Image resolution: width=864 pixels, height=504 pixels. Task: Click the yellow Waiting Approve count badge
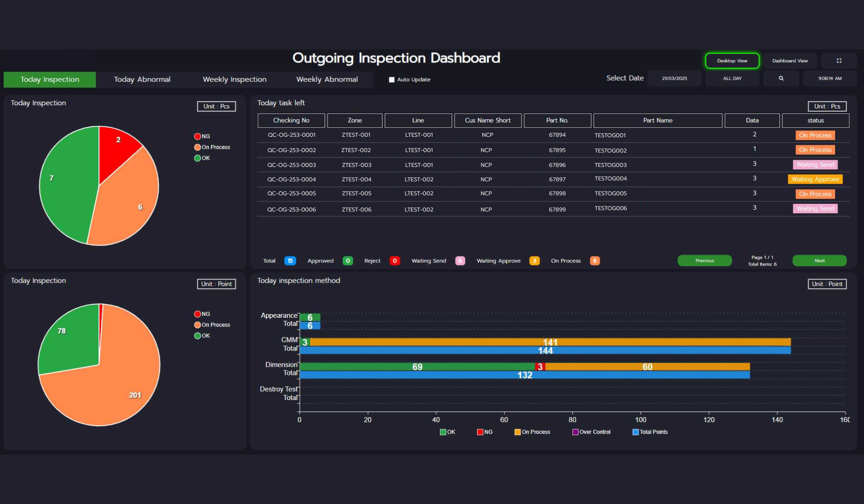pyautogui.click(x=534, y=261)
